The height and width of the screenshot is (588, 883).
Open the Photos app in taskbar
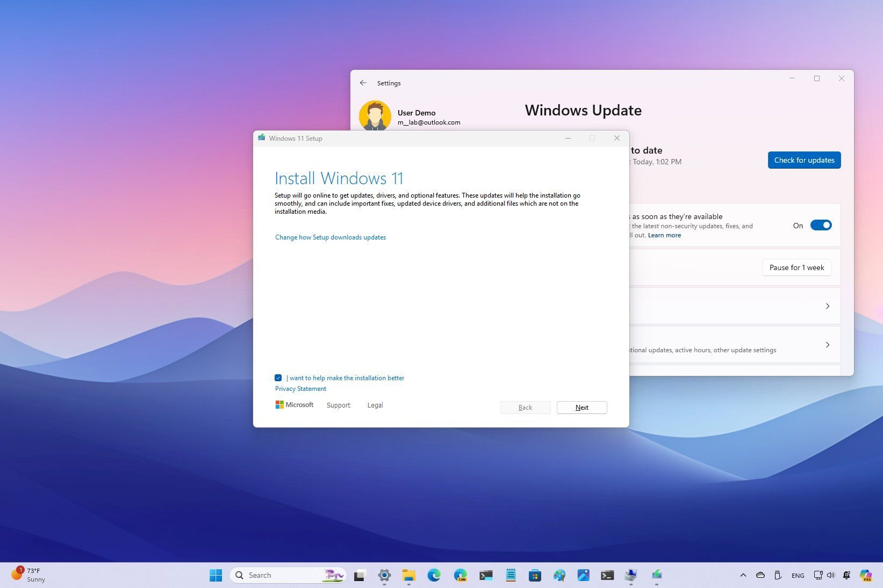tap(584, 575)
